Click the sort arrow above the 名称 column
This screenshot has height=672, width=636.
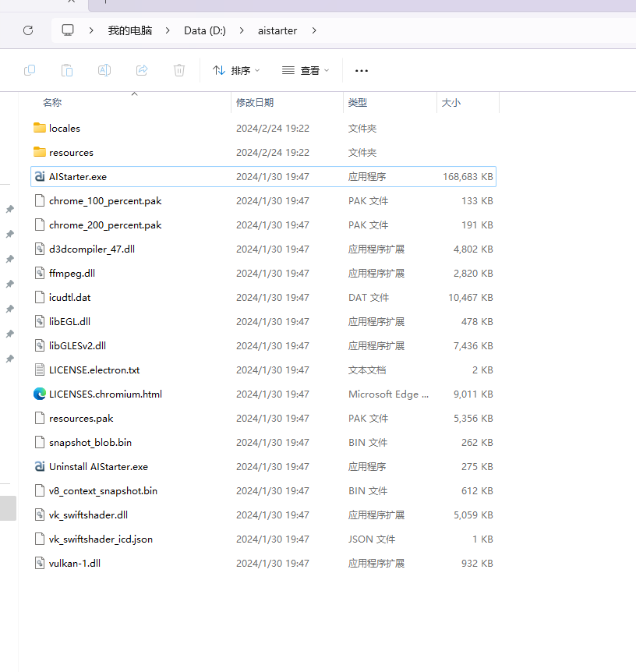coord(135,94)
